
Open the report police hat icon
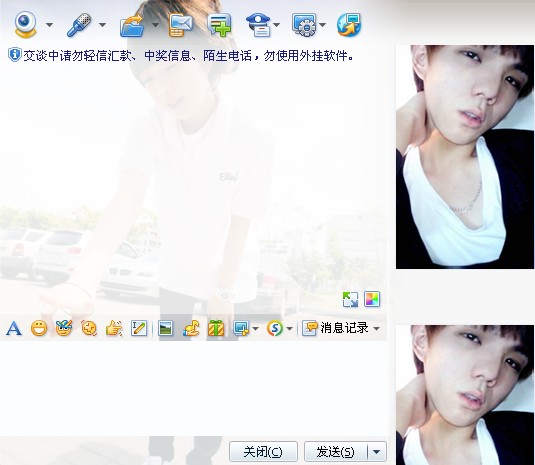[x=258, y=25]
